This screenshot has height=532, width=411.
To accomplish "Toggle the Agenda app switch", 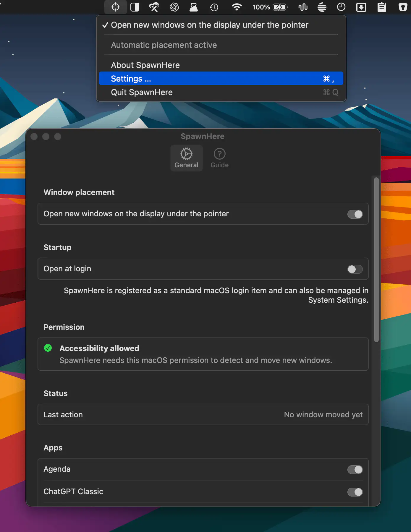I will coord(355,470).
